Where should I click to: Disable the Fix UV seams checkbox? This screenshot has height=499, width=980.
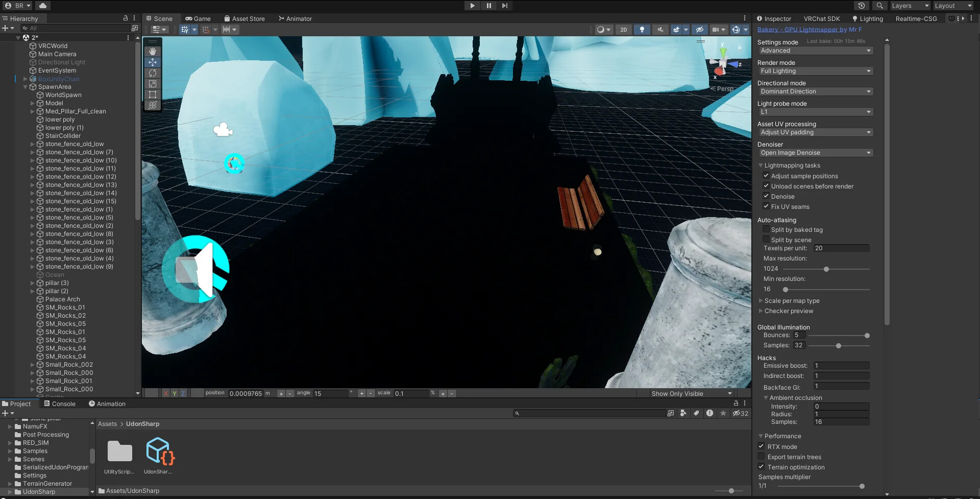[766, 206]
